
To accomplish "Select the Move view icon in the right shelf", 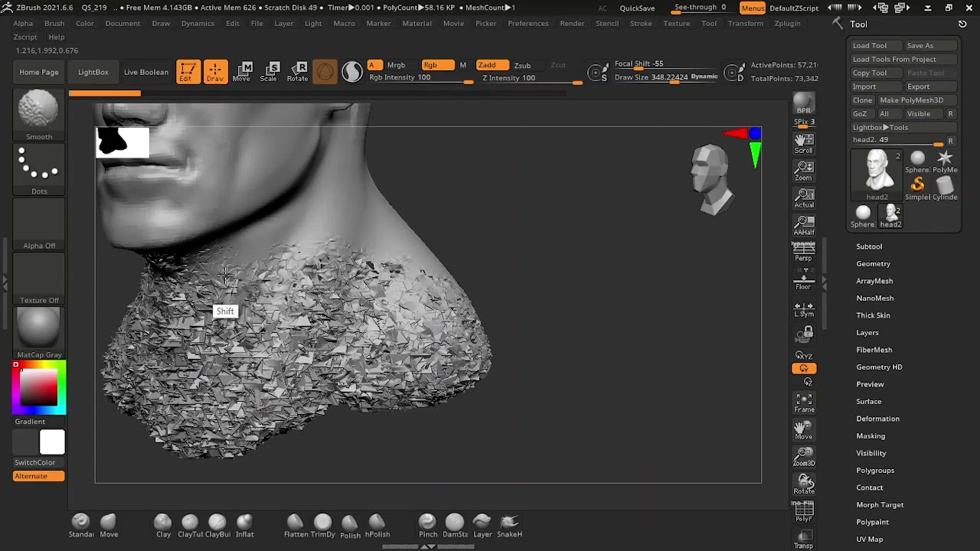I will pos(803,430).
